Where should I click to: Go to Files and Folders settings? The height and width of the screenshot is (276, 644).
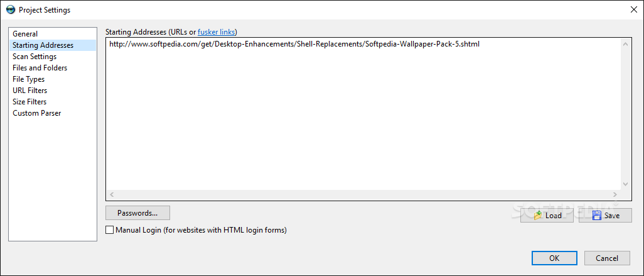coord(40,68)
